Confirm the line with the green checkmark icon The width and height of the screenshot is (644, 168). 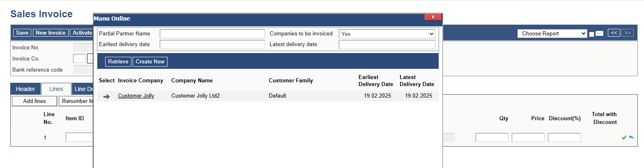624,138
